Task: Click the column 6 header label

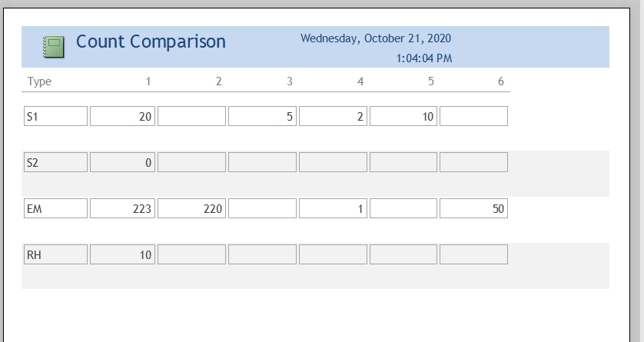Action: coord(500,81)
